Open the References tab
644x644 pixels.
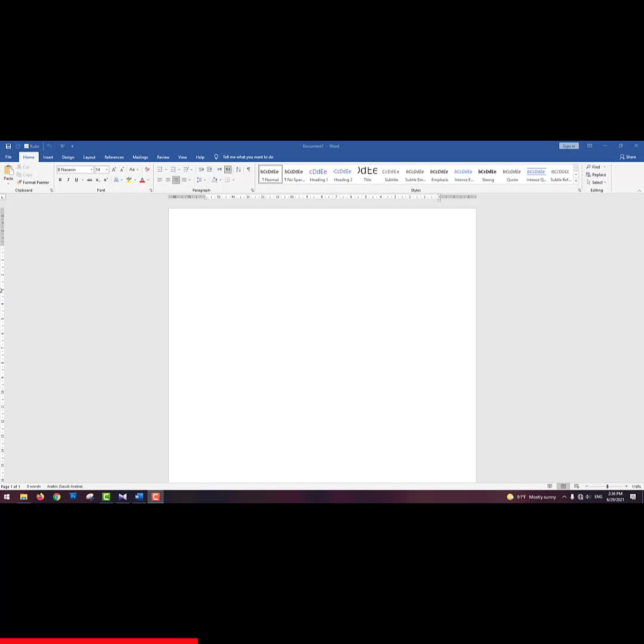[x=114, y=157]
